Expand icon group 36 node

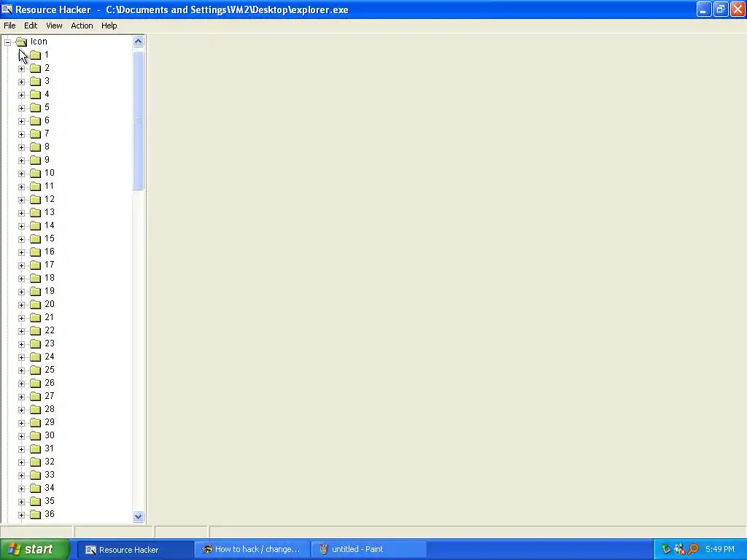(x=21, y=515)
